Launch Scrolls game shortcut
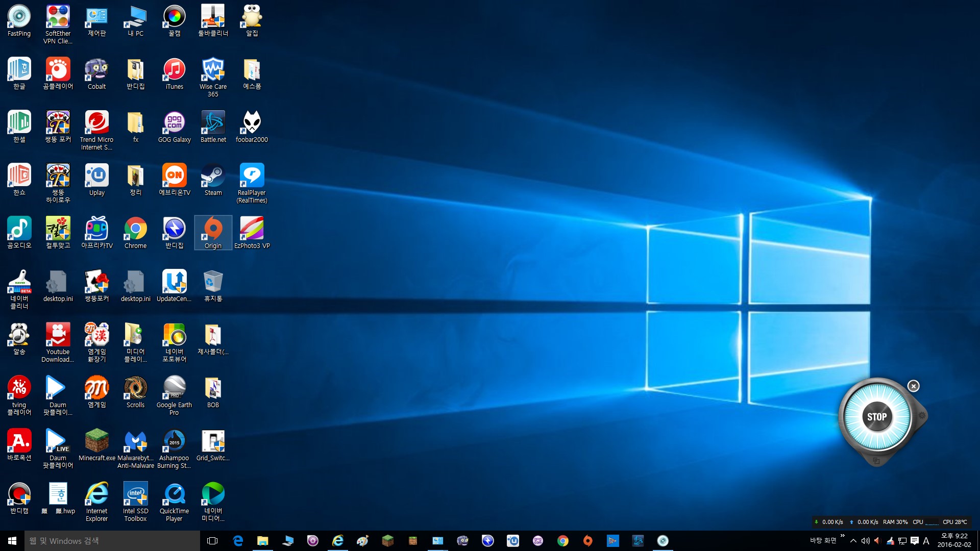 (x=135, y=392)
